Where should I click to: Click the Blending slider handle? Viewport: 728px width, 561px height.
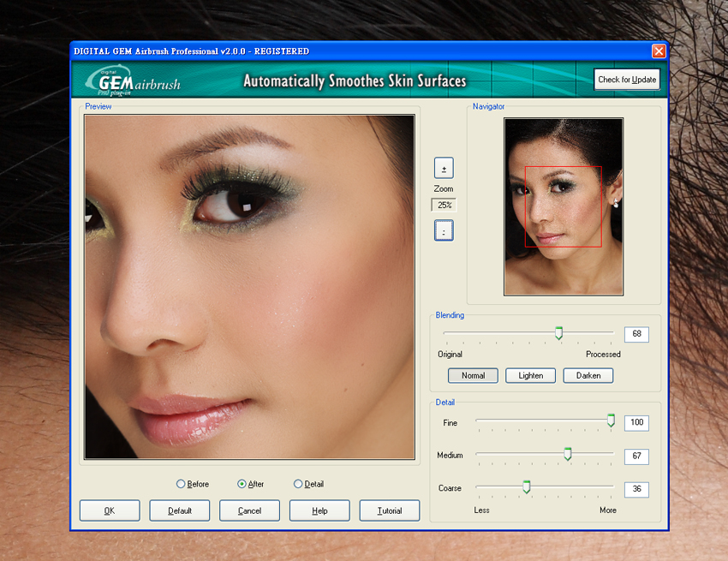[558, 333]
